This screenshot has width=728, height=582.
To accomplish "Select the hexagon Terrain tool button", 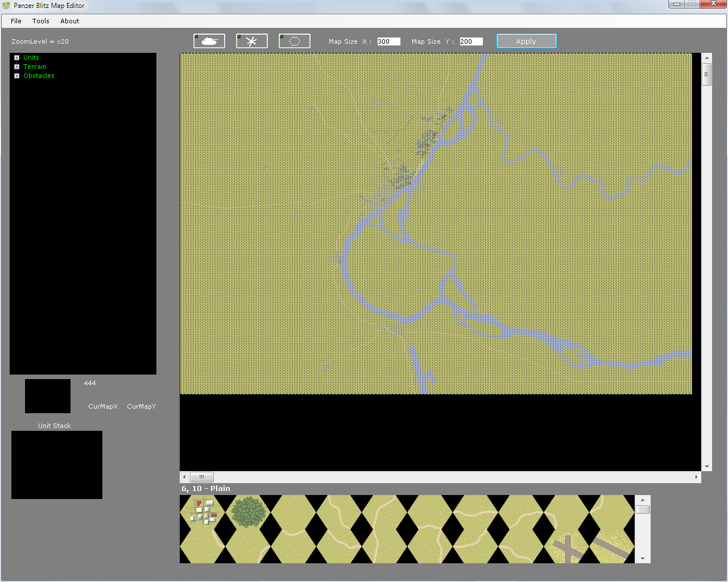I will coord(295,41).
